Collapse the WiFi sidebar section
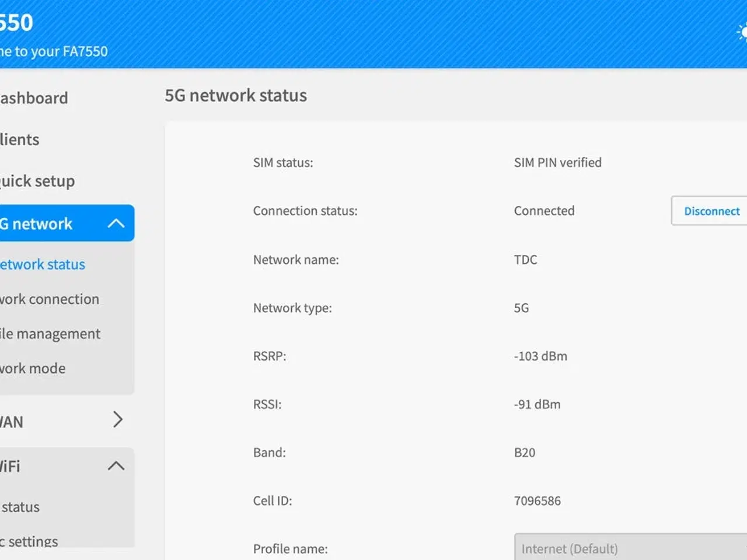 tap(117, 466)
